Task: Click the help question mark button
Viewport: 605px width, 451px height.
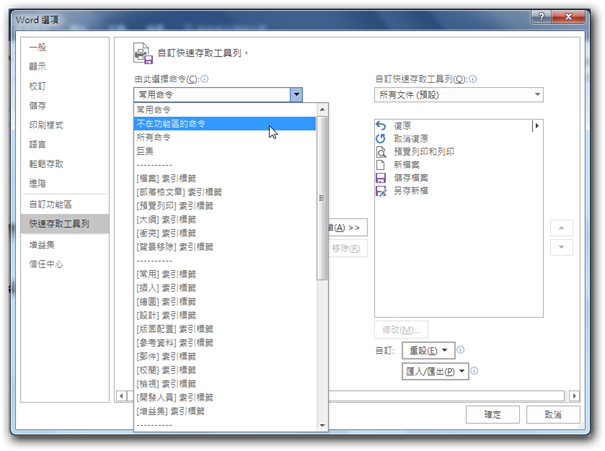Action: [541, 17]
